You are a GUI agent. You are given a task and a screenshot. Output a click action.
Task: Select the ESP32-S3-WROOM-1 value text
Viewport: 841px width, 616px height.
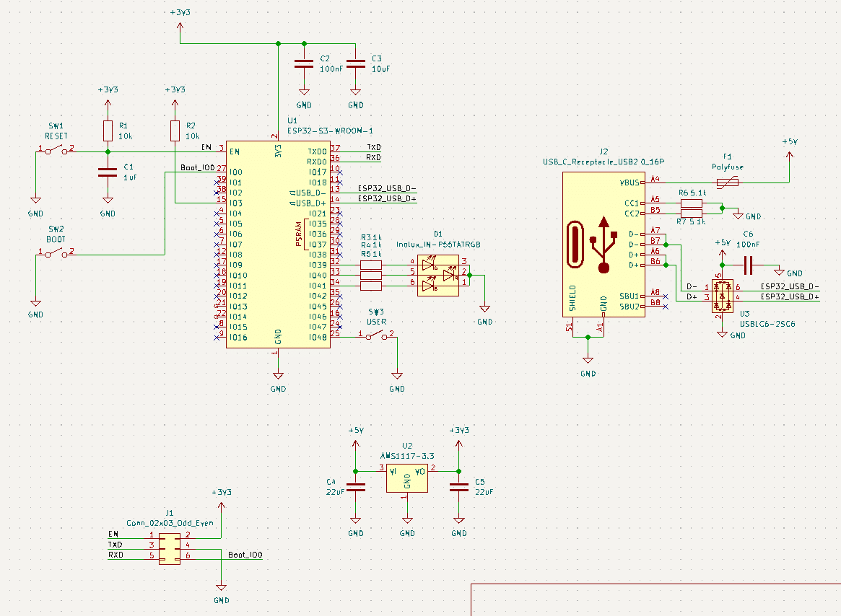click(x=330, y=131)
